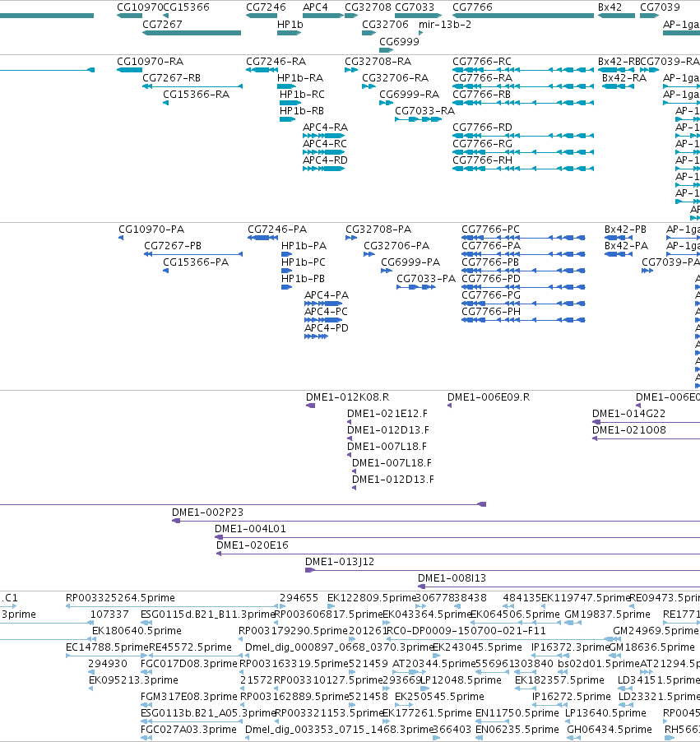This screenshot has width=700, height=742.
Task: Select clone DME1-008I13
Action: (452, 578)
